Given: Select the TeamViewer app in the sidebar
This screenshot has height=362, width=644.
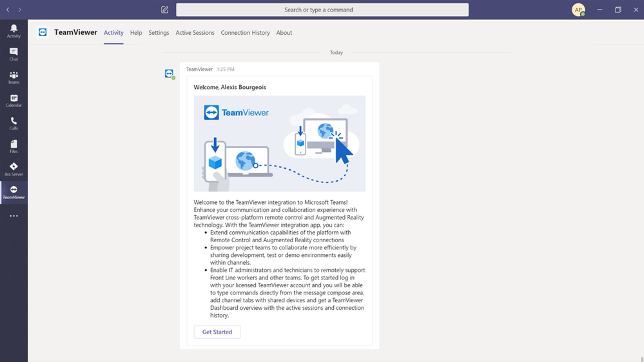Looking at the screenshot, I should pyautogui.click(x=14, y=192).
